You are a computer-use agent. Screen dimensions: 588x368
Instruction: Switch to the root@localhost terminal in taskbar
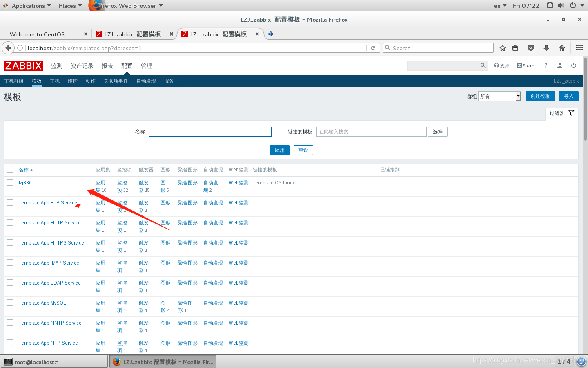coord(54,362)
